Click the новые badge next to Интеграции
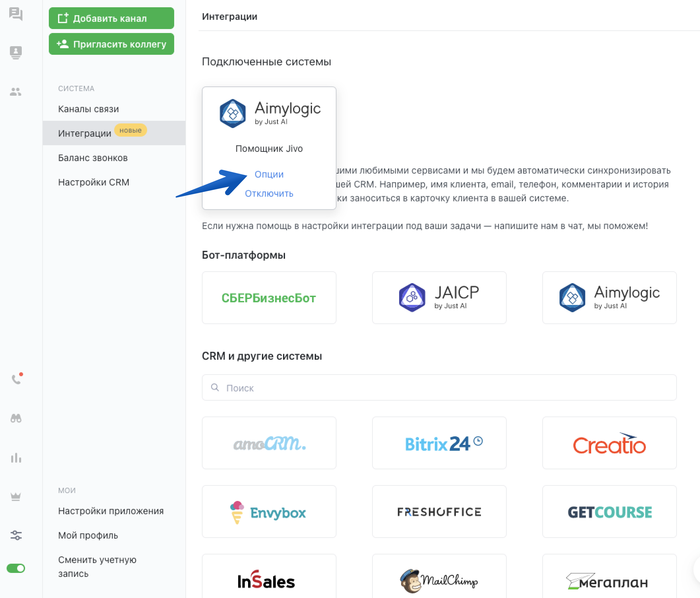Viewport: 700px width, 598px height. (x=130, y=130)
